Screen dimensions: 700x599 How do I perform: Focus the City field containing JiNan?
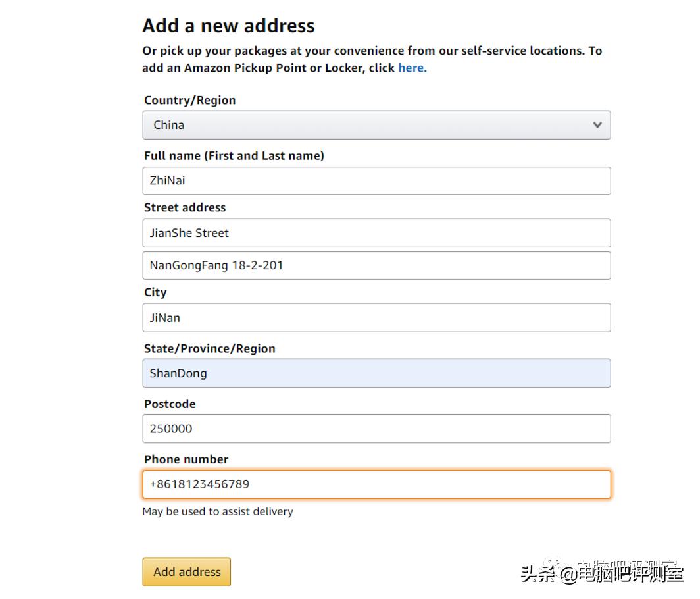[x=376, y=317]
